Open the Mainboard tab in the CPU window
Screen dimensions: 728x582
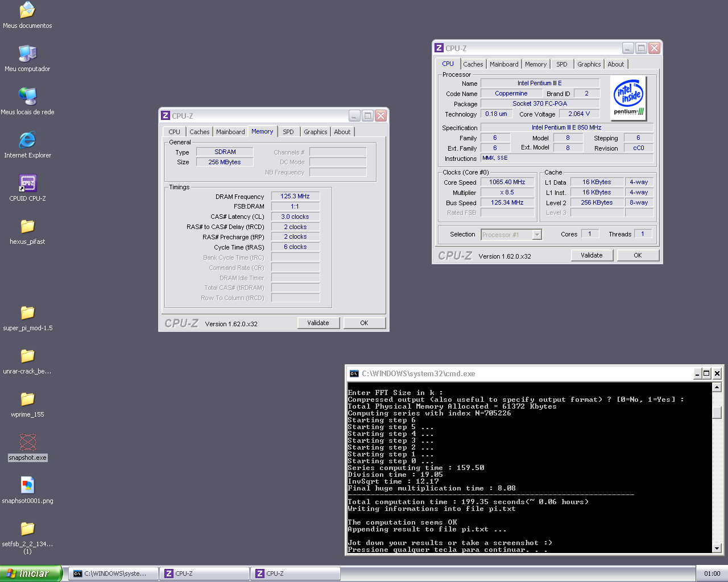[504, 64]
